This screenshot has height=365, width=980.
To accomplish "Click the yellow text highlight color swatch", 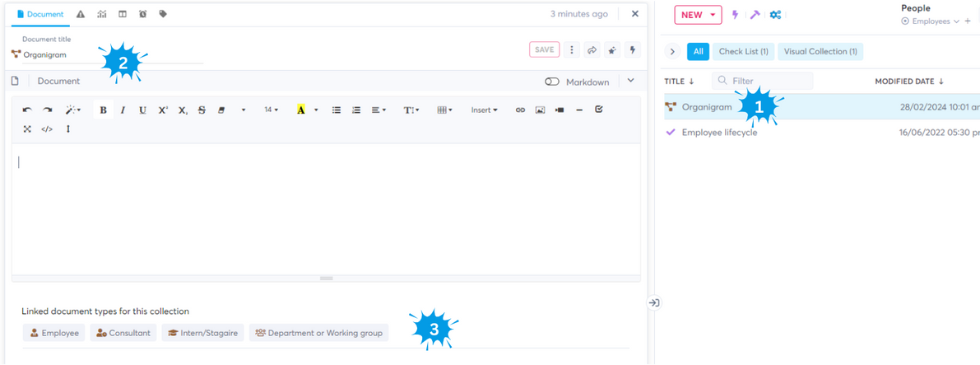I will [x=301, y=110].
